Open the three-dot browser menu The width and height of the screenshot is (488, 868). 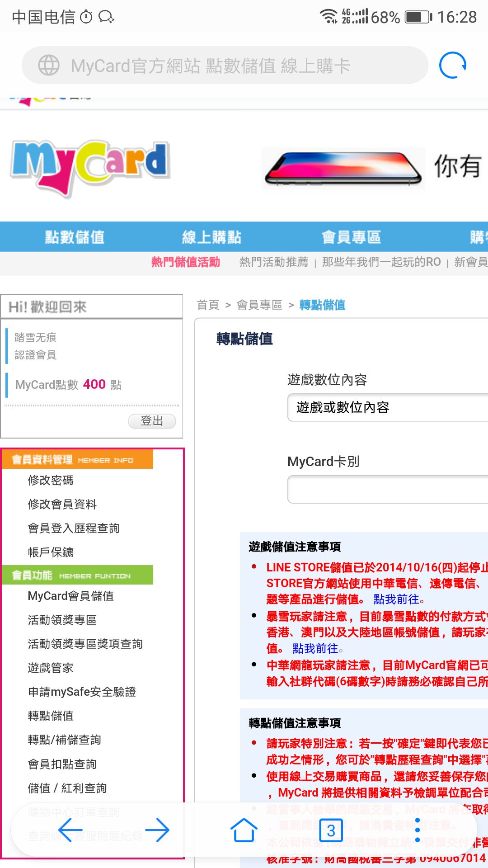418,830
